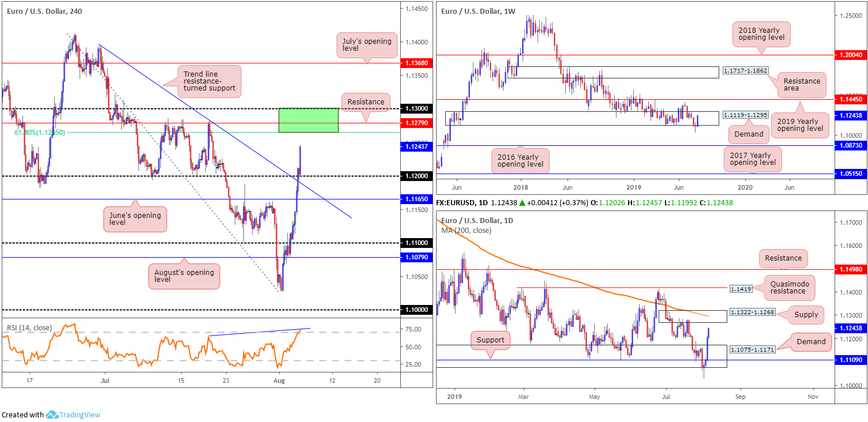The height and width of the screenshot is (422, 868).
Task: Select the green resistance zone rectangle
Action: (x=308, y=120)
